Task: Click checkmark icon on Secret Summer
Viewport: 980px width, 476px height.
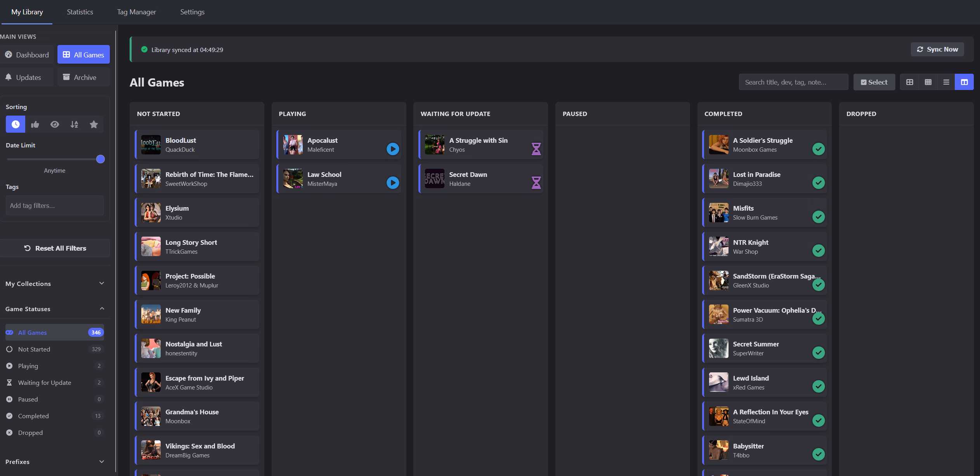Action: click(819, 353)
